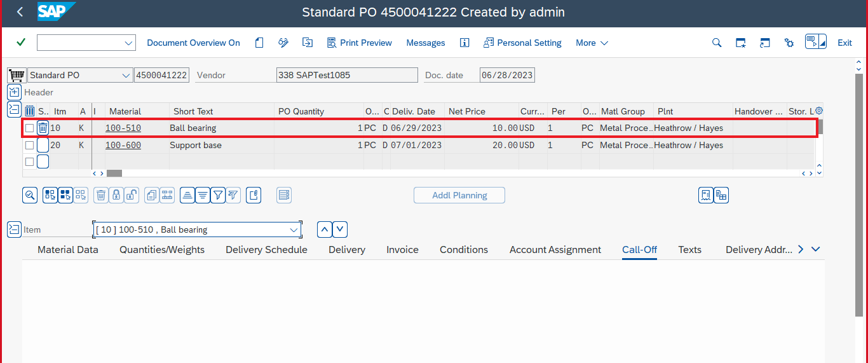Image resolution: width=868 pixels, height=363 pixels.
Task: Open the Account Assignment tab
Action: [x=555, y=250]
